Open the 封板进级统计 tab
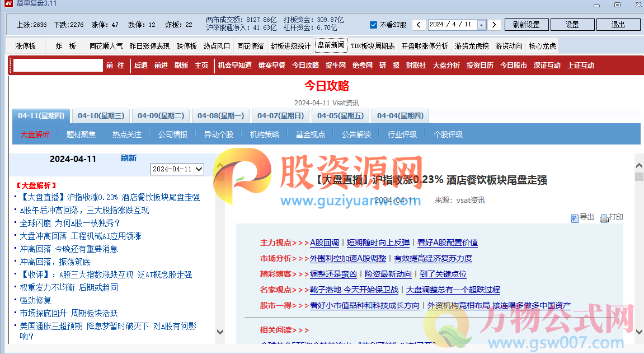This screenshot has width=644, height=354. pos(290,46)
